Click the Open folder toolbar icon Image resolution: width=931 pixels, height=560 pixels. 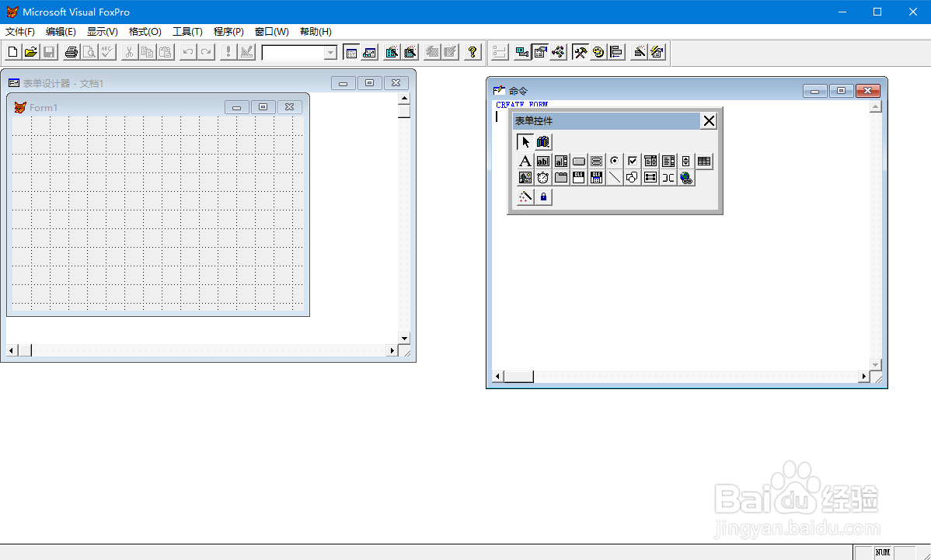(31, 52)
